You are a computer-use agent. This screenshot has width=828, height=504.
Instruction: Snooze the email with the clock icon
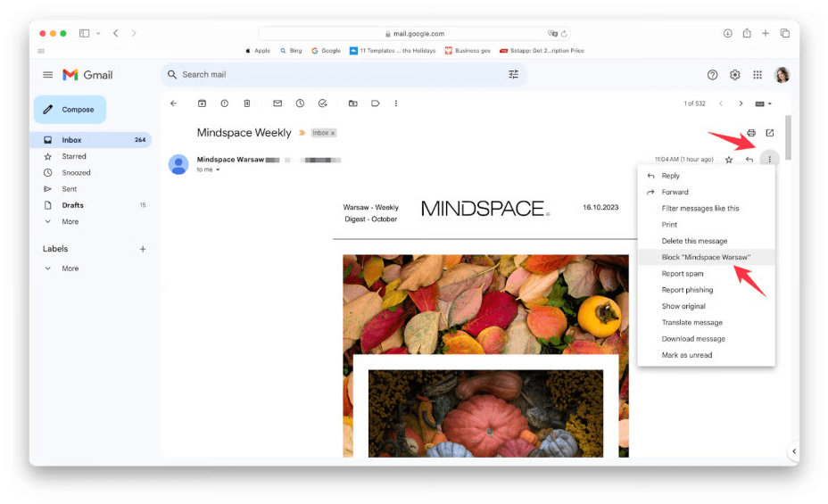pyautogui.click(x=300, y=103)
